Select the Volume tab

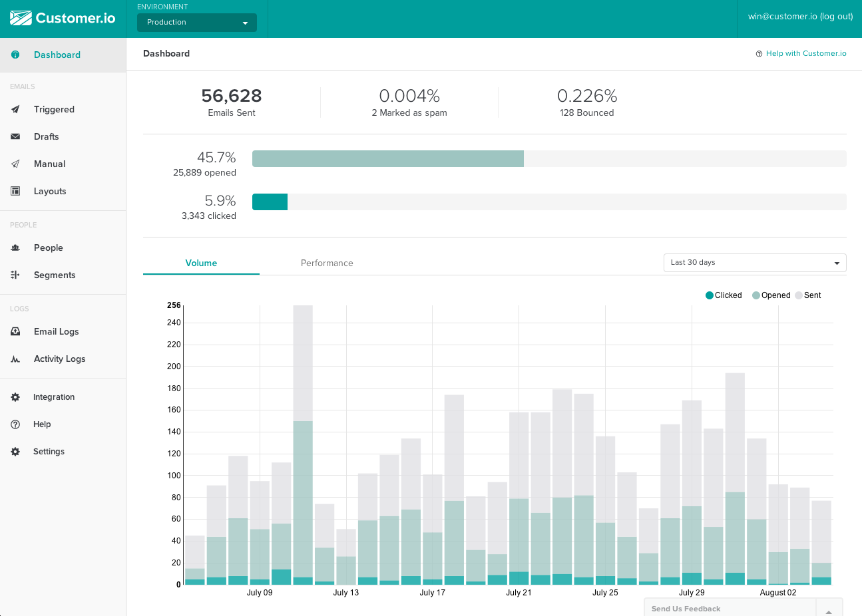pyautogui.click(x=201, y=263)
